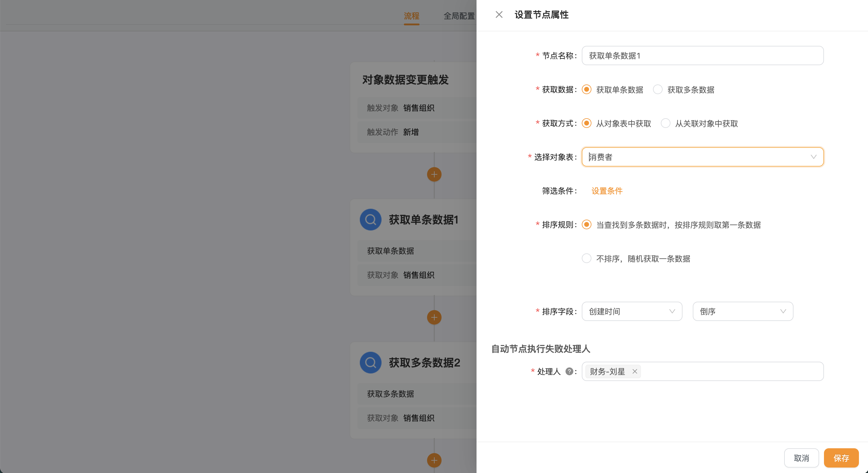Click the 设置节点属性 panel title
Screen dimensions: 868x473
pos(541,14)
